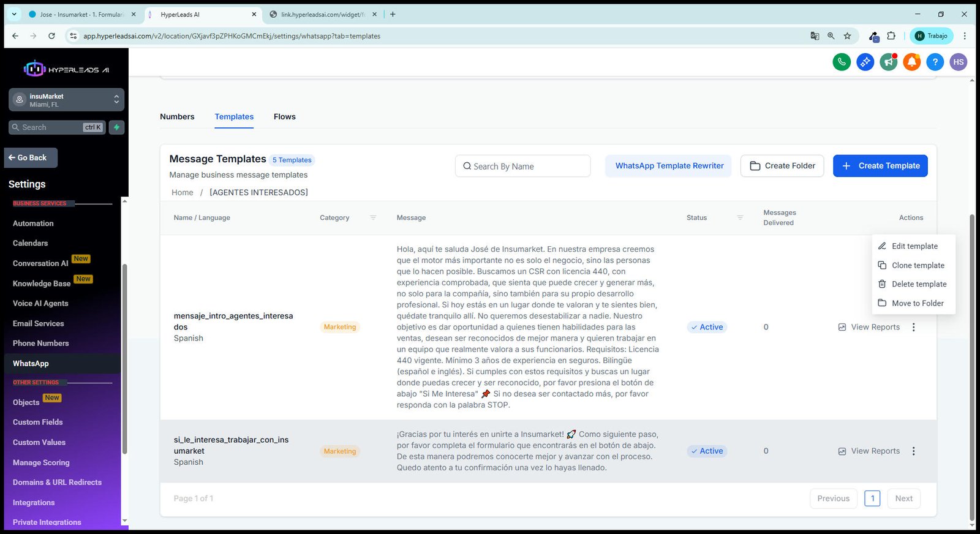Click the Status column filter icon

pyautogui.click(x=740, y=218)
